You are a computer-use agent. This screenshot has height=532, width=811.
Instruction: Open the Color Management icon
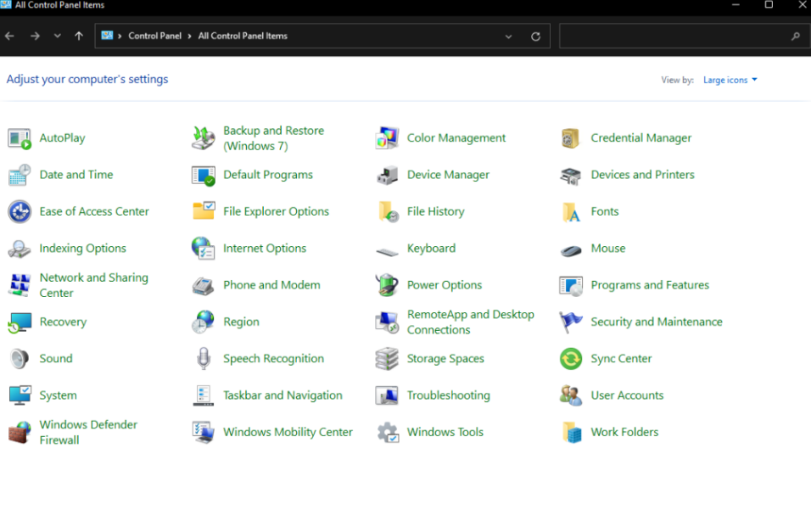pyautogui.click(x=387, y=138)
